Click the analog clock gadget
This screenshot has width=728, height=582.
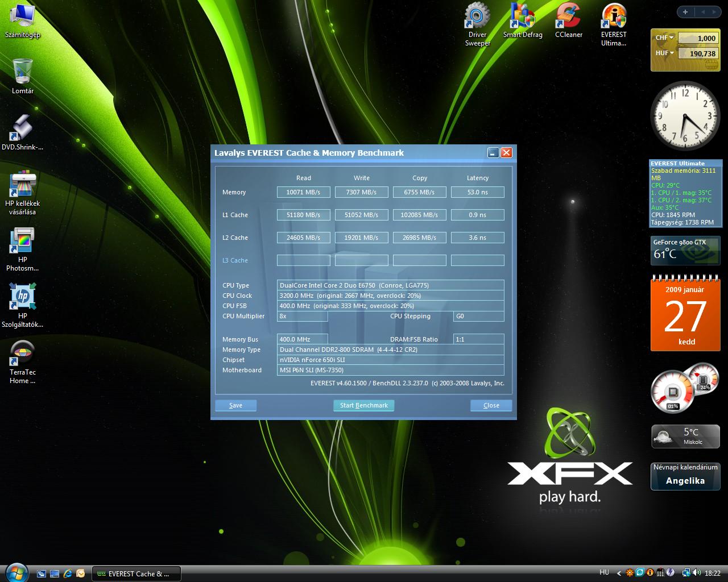685,115
